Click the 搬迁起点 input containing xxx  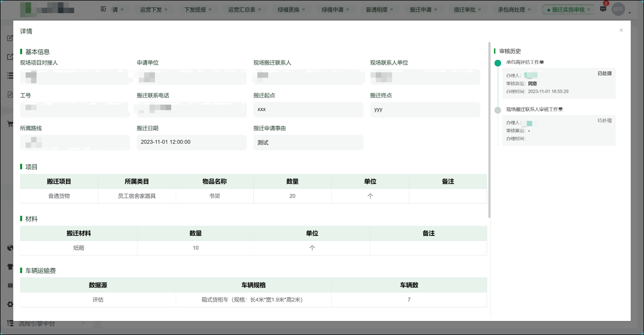tap(308, 110)
